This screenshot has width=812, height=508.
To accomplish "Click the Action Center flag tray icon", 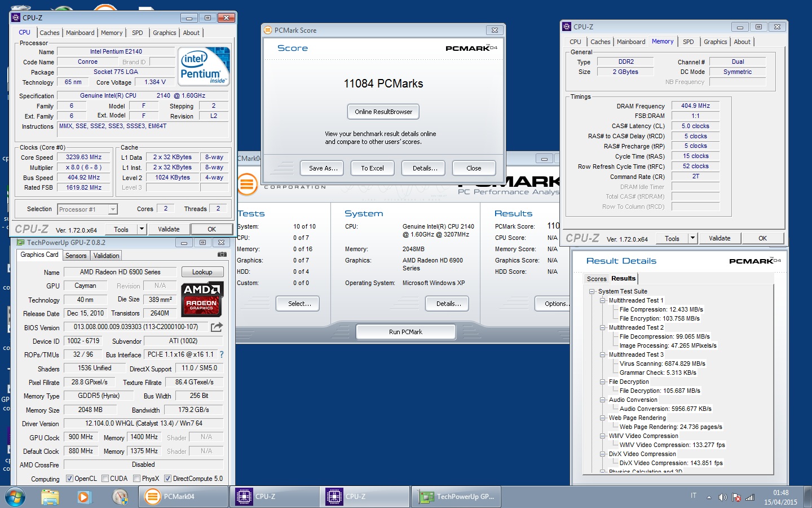I will [736, 497].
